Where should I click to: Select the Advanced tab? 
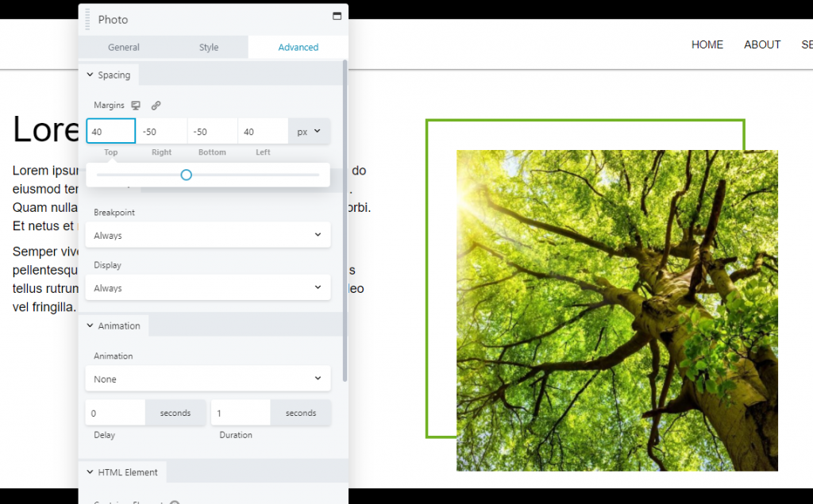pos(299,47)
